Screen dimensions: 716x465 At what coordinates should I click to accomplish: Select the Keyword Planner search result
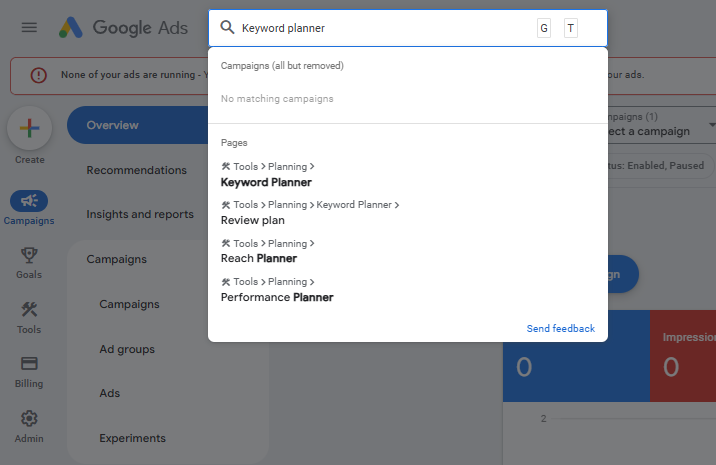tap(266, 182)
